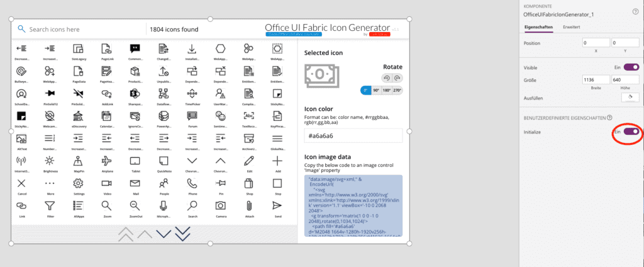Image resolution: width=644 pixels, height=267 pixels.
Task: Switch to the Erweitert tab
Action: click(x=571, y=27)
